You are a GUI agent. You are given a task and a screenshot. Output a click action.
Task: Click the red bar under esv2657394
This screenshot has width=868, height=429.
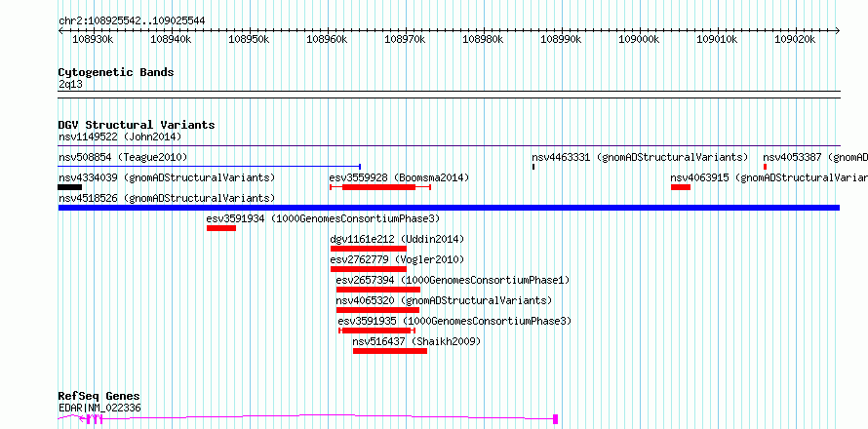point(378,290)
